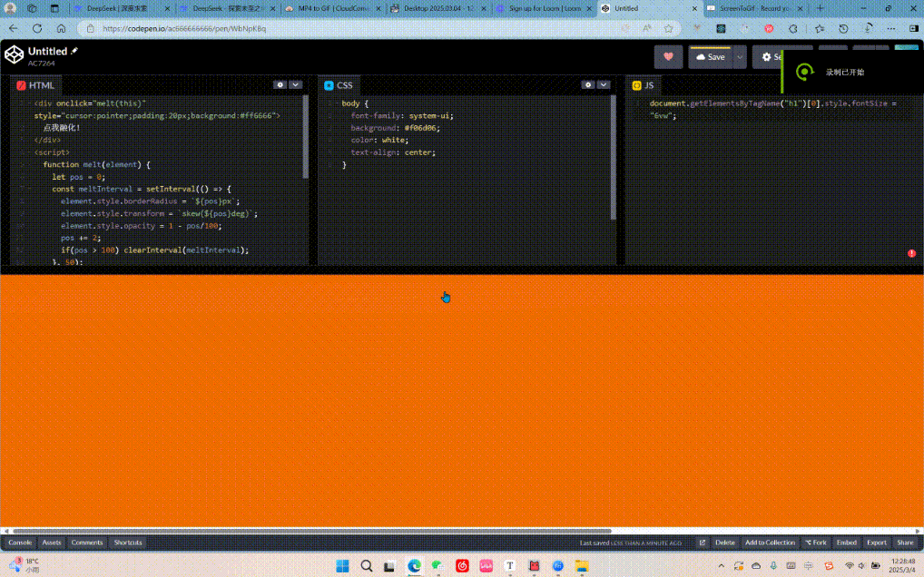
Task: Love this pen with the heart button
Action: (x=668, y=57)
